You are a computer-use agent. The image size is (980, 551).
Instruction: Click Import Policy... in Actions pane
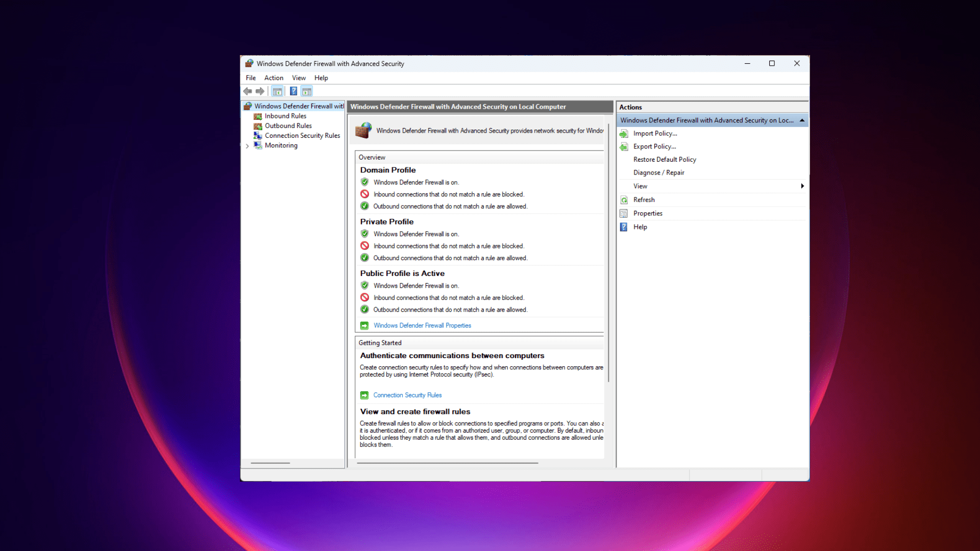(x=655, y=134)
